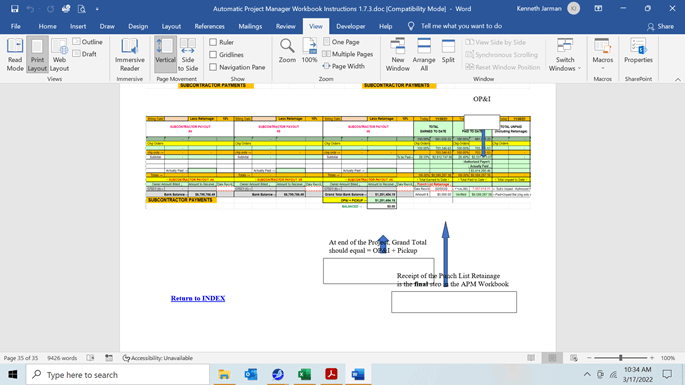Click Arrange All windows

424,55
